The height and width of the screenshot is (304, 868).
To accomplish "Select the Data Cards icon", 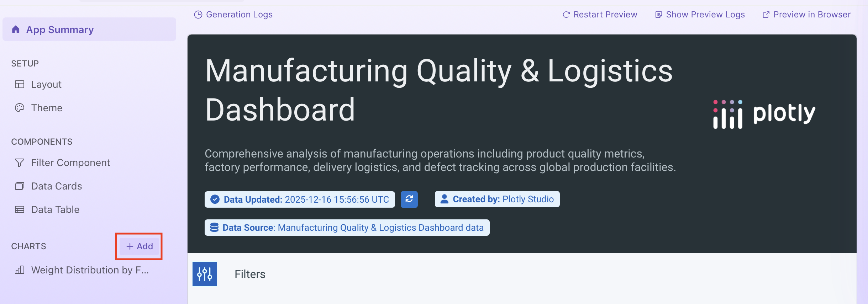I will 20,186.
